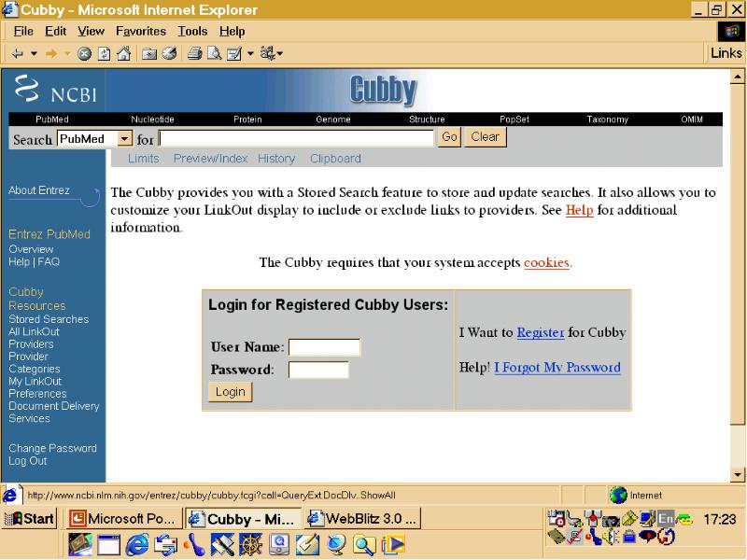Screen dimensions: 747x560
Task: Open the I Forgot My Password link
Action: [x=557, y=367]
